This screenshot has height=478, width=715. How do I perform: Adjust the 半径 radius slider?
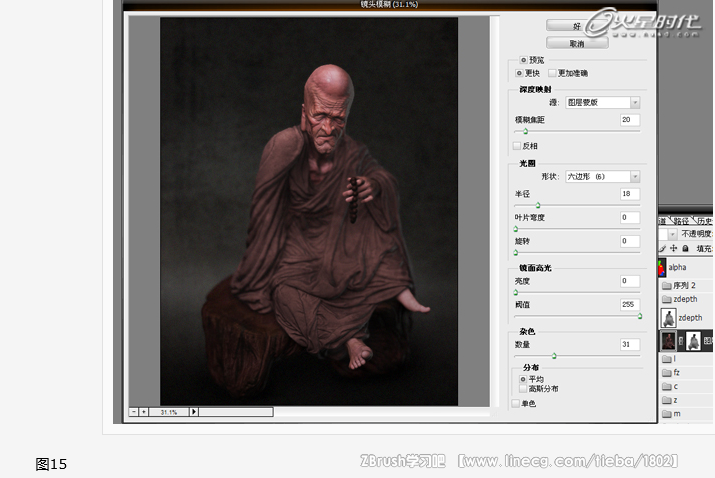coord(538,205)
